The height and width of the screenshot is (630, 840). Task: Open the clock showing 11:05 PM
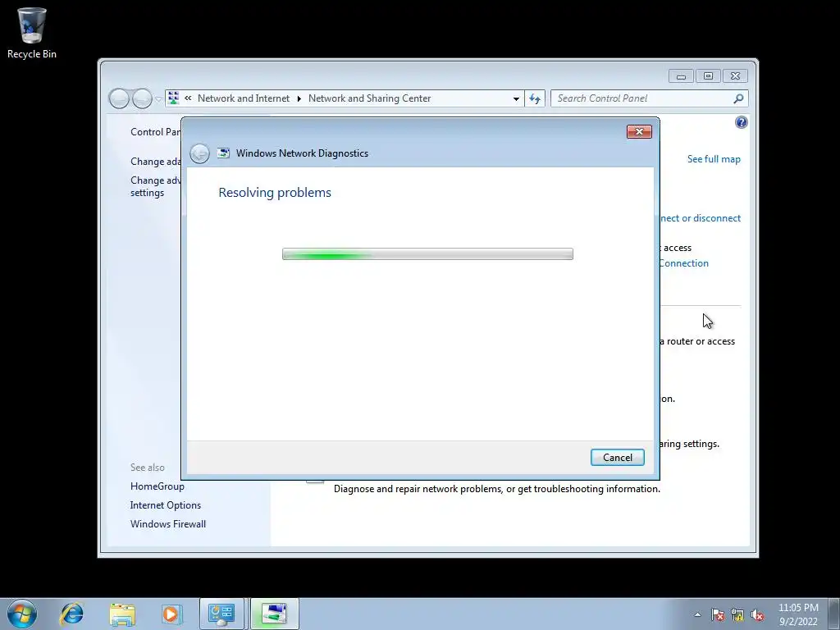coord(798,614)
